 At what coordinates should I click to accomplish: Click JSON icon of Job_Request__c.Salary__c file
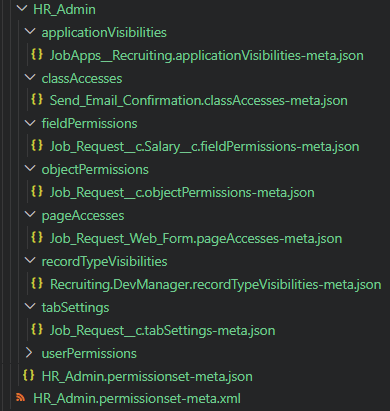click(37, 145)
